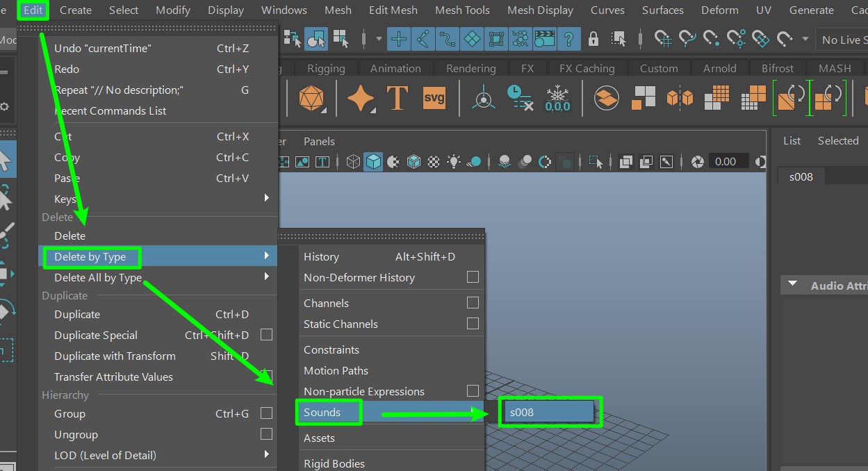Click the lock selection padlock icon

pyautogui.click(x=593, y=39)
